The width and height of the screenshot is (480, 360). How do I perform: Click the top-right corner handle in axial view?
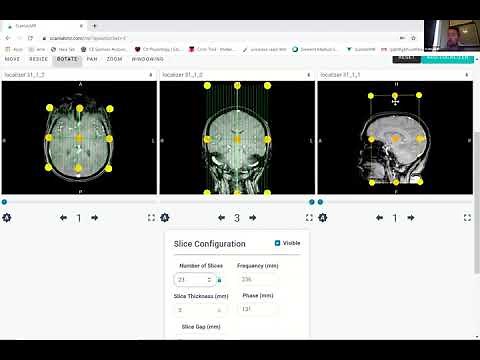(110, 109)
